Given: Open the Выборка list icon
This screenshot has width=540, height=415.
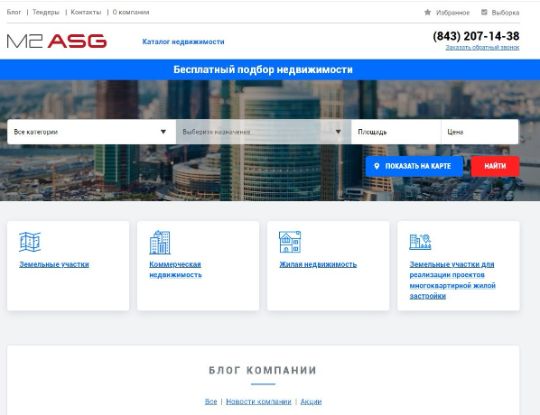Looking at the screenshot, I should (x=484, y=12).
